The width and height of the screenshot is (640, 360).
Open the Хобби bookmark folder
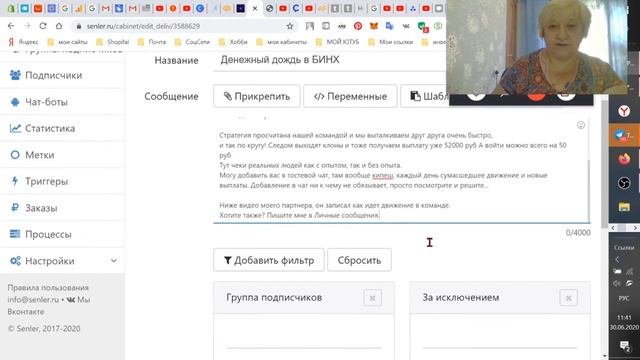[x=233, y=42]
